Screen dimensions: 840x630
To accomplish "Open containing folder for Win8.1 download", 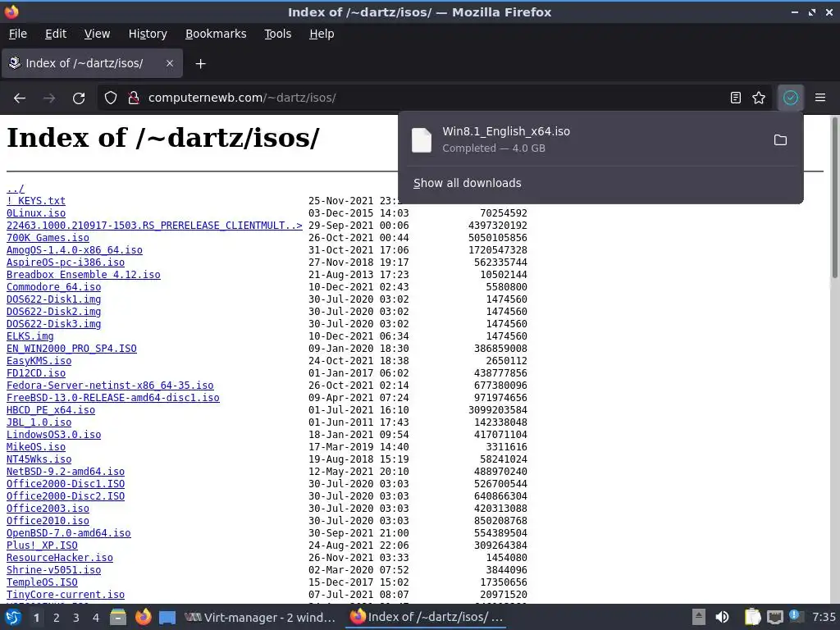I will pos(781,139).
